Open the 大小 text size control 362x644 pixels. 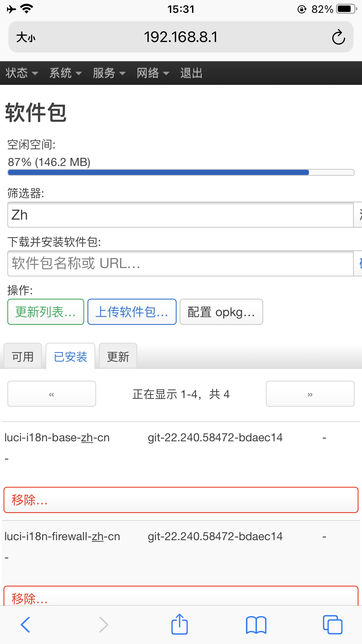[x=26, y=37]
